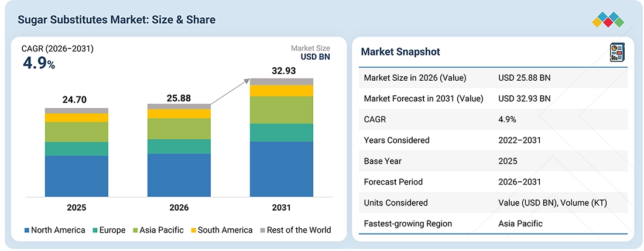
Task: Click the 'Rest of the World' legend label
Action: (x=299, y=230)
